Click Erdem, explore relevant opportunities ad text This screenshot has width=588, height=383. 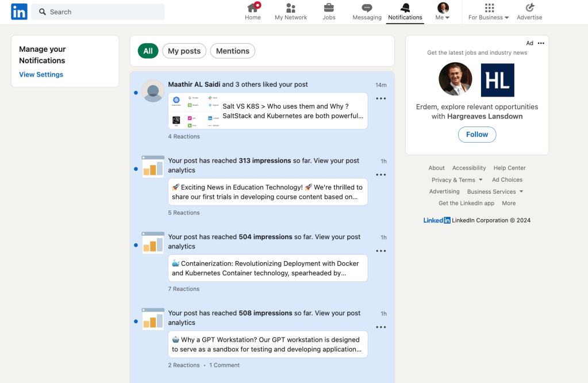[x=477, y=112]
